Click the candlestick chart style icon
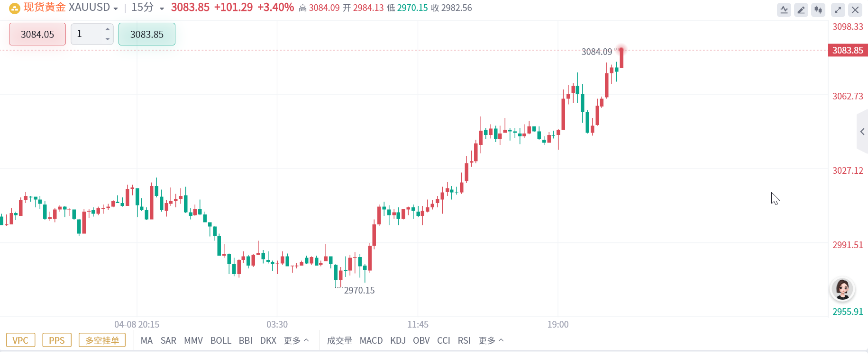The image size is (868, 356). pos(818,10)
